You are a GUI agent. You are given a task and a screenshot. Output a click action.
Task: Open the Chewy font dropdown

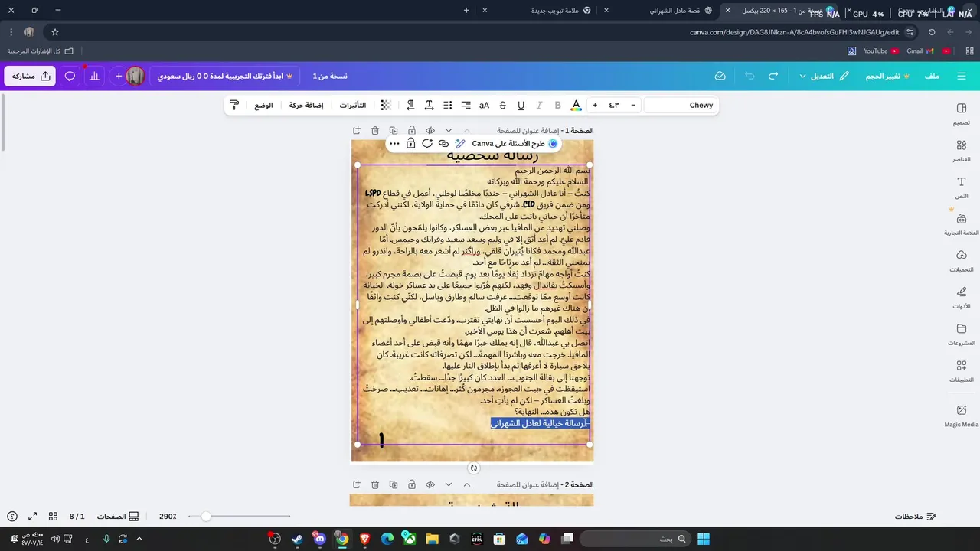pyautogui.click(x=680, y=105)
